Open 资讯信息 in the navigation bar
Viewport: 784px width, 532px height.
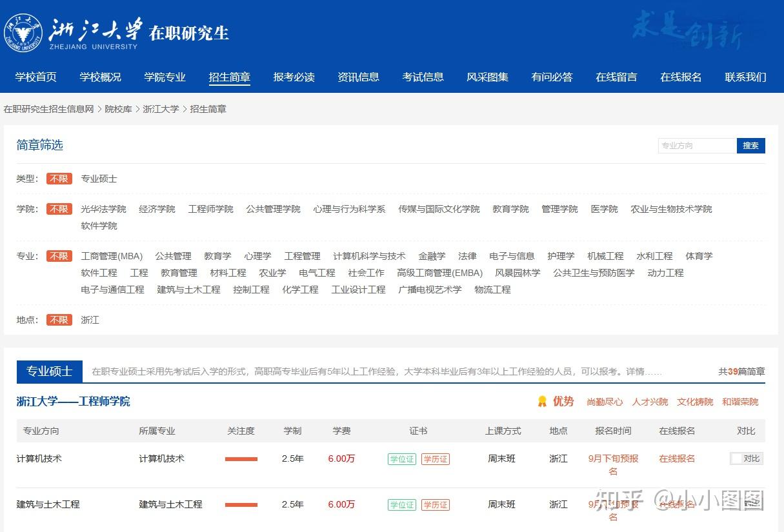(359, 77)
